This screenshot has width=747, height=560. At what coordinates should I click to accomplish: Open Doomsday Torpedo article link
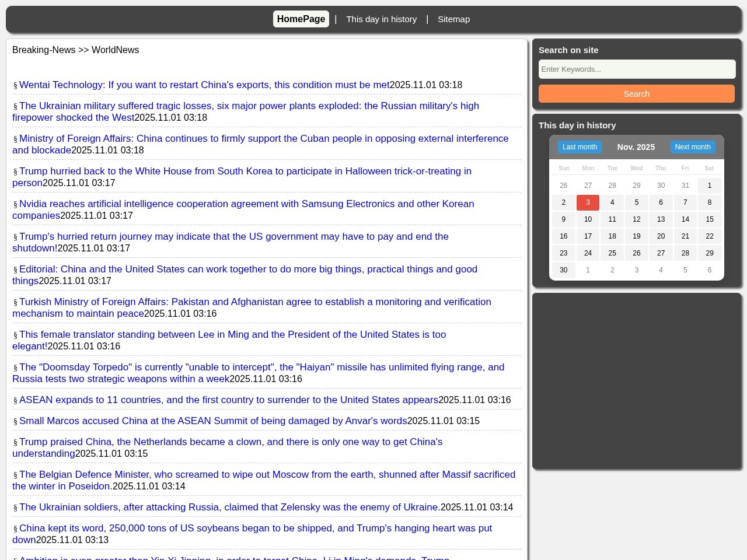[261, 367]
